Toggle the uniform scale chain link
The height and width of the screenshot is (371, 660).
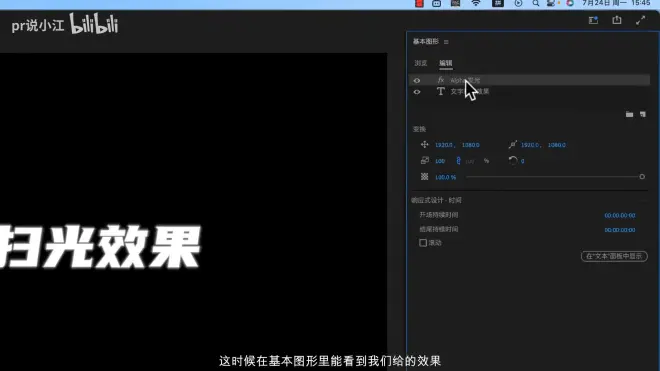coord(458,161)
